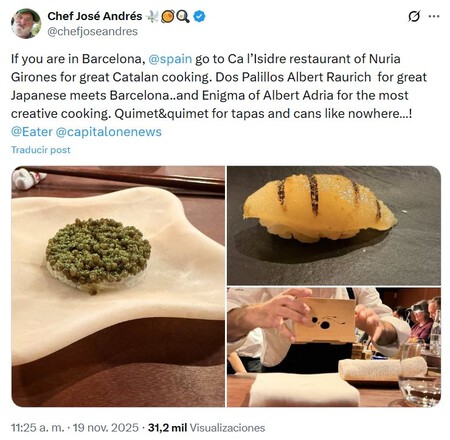The width and height of the screenshot is (450, 440).
Task: Click the 19 nov. 2025 date
Action: (x=105, y=428)
